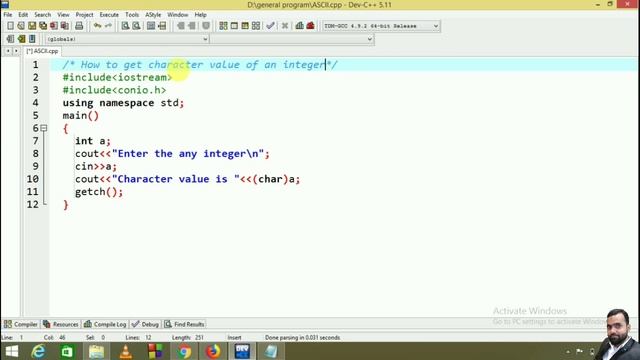
Task: Open the Tools menu
Action: (x=132, y=15)
